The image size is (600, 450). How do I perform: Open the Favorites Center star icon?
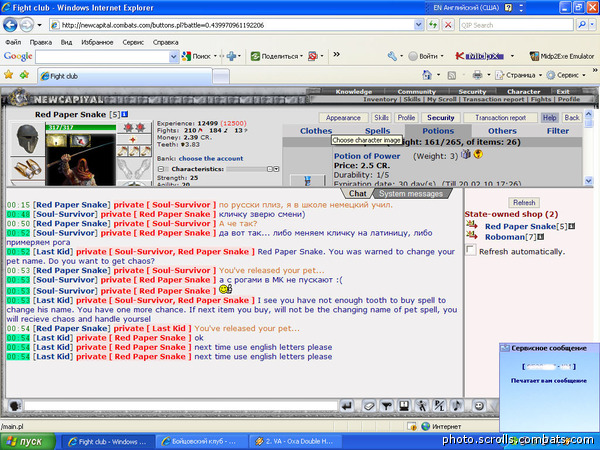8,75
